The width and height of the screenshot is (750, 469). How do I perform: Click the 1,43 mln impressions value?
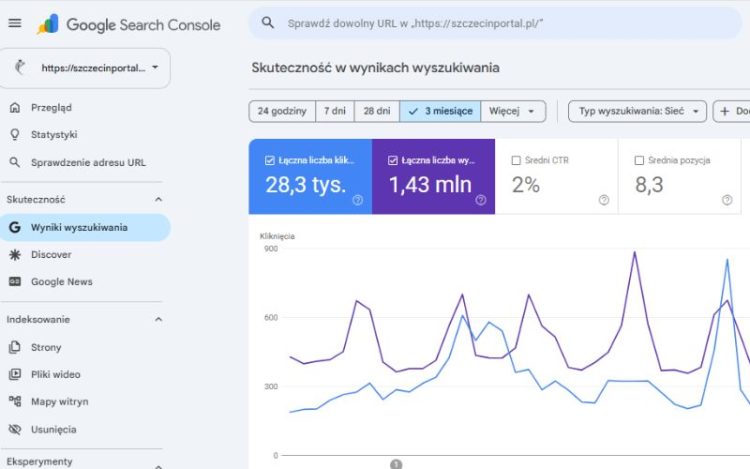(430, 185)
